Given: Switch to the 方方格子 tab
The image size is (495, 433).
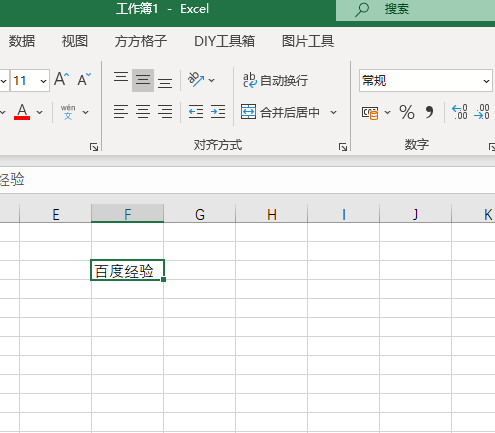Looking at the screenshot, I should tap(141, 41).
